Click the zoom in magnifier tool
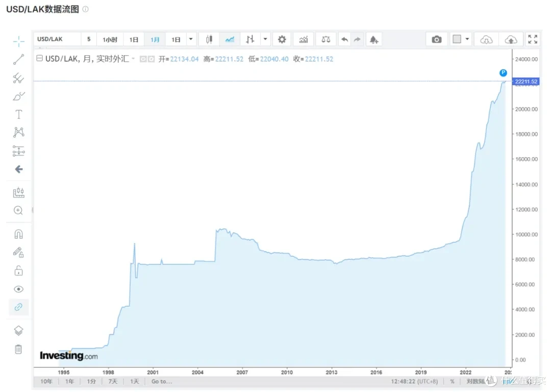Screen dimensions: 551x392 18,210
